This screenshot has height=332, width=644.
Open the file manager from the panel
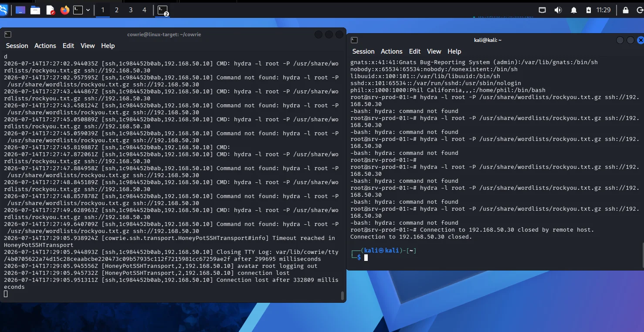point(35,10)
